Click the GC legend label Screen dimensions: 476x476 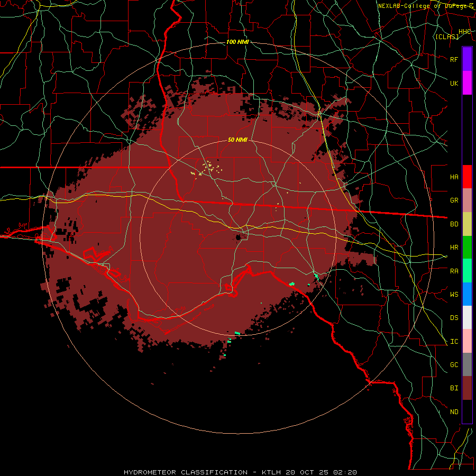(x=454, y=365)
